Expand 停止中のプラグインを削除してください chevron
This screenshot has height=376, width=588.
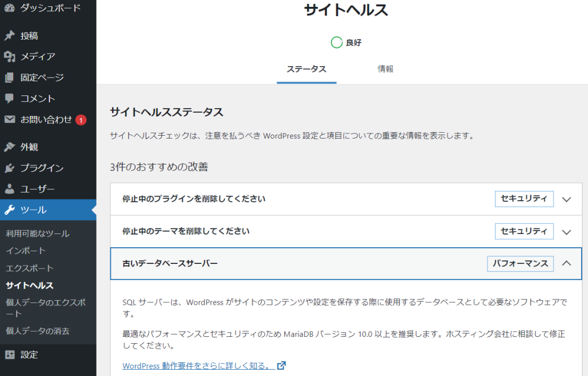566,199
